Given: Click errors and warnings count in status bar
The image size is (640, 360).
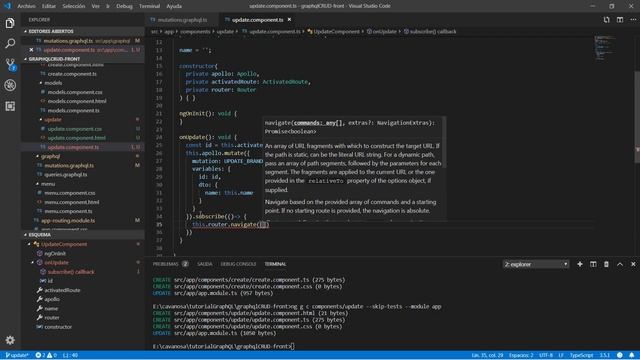Looking at the screenshot, I should point(46,355).
